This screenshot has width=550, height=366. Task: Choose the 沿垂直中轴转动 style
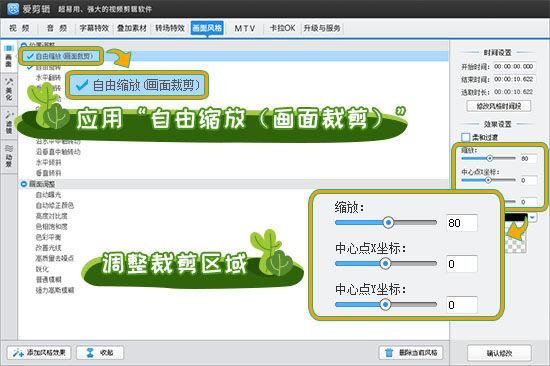click(58, 152)
